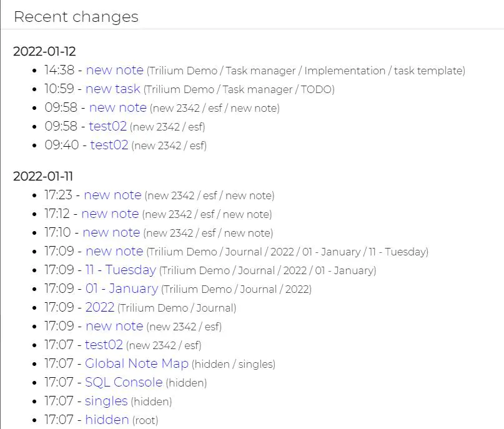The height and width of the screenshot is (429, 504).
Task: Click the 09:58 'new note' link
Action: pos(117,108)
